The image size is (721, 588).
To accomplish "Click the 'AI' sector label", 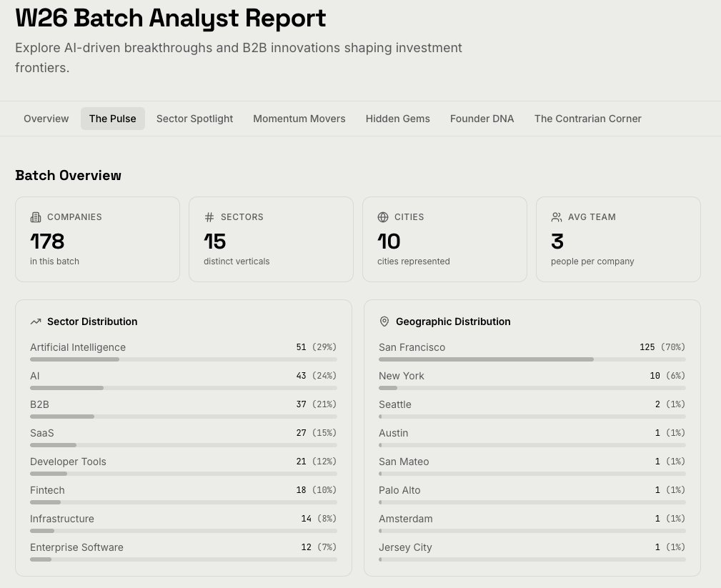I will 35,376.
